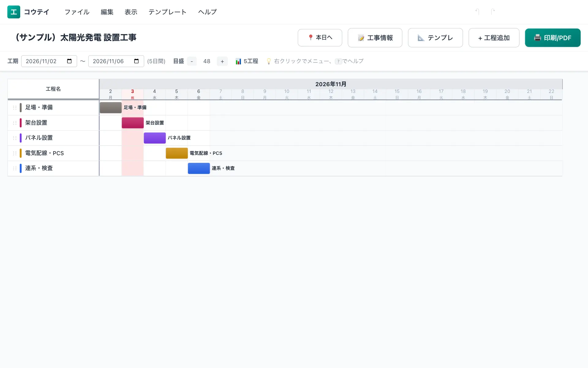Open the テンプレート menu
This screenshot has height=368, width=588.
point(168,12)
